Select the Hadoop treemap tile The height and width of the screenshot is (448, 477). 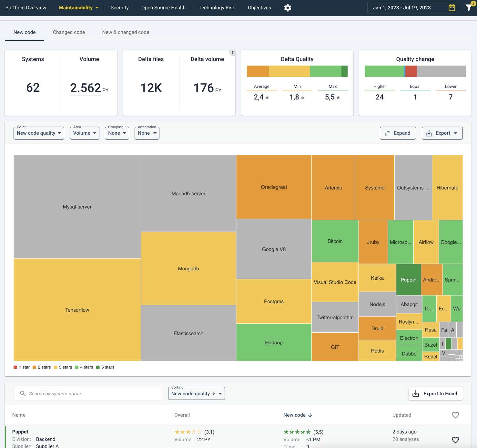[274, 342]
